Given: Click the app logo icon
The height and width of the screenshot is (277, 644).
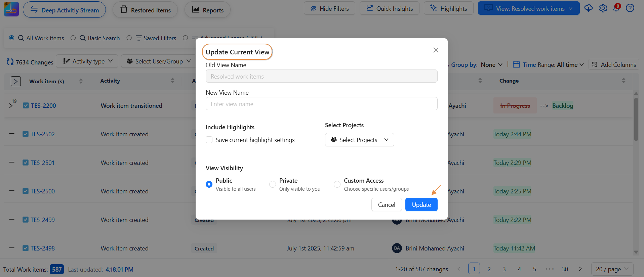Looking at the screenshot, I should click(x=11, y=9).
